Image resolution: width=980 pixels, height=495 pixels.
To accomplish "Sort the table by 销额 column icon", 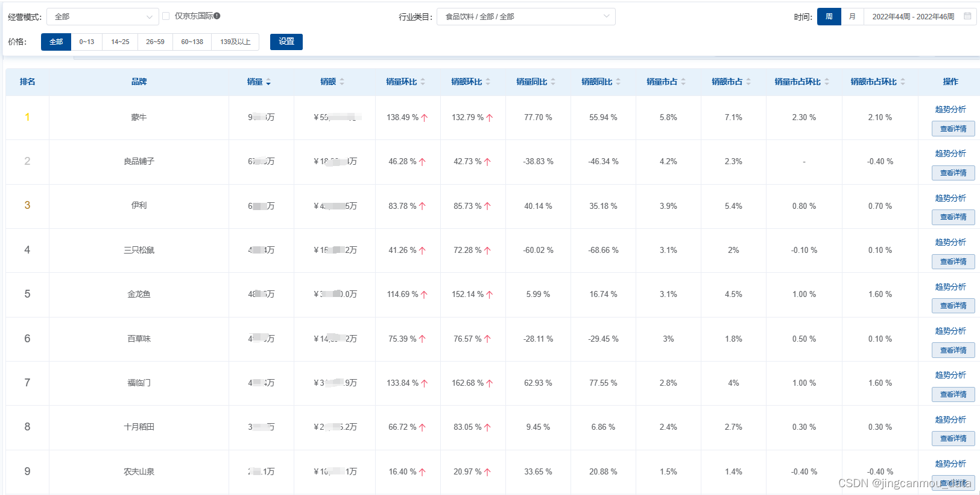I will coord(342,82).
